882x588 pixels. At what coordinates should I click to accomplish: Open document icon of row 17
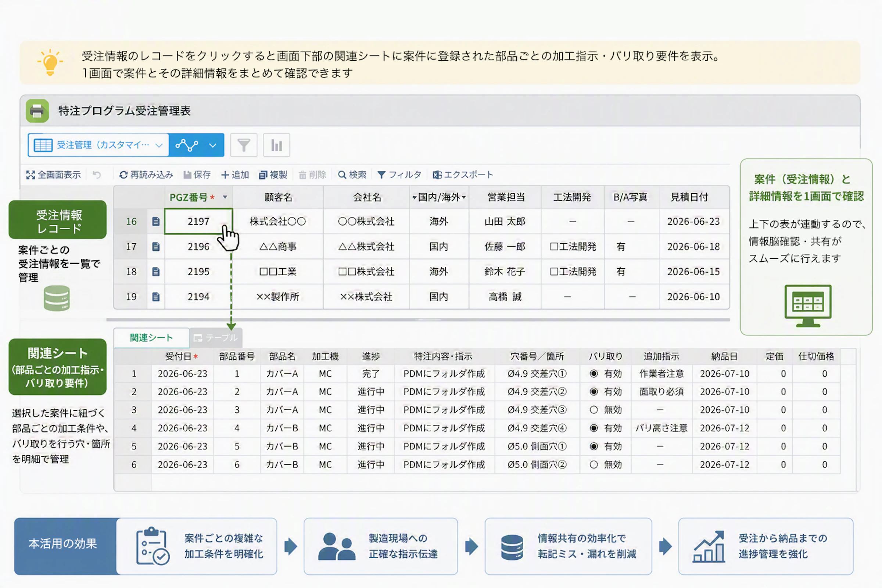pyautogui.click(x=156, y=247)
